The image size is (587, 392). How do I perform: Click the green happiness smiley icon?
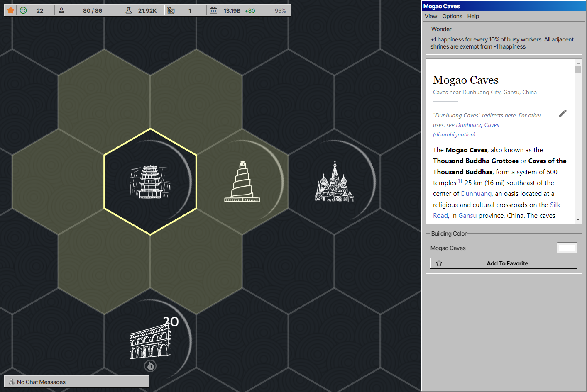[24, 10]
